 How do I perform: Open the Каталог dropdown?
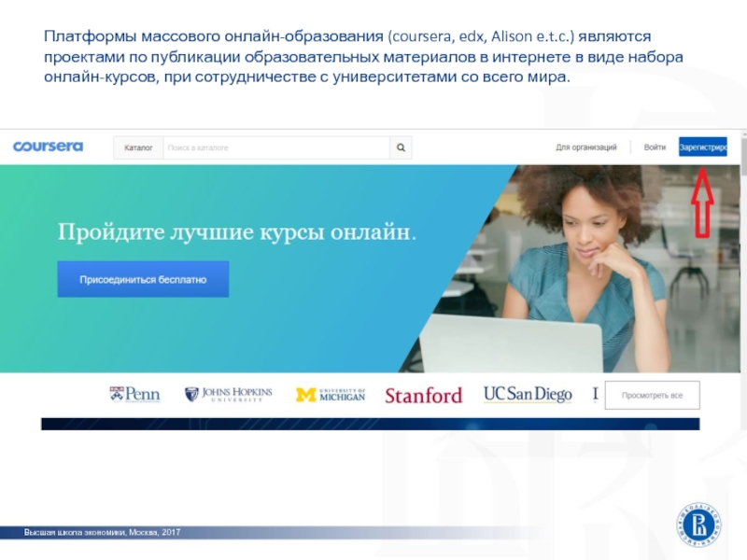[138, 147]
